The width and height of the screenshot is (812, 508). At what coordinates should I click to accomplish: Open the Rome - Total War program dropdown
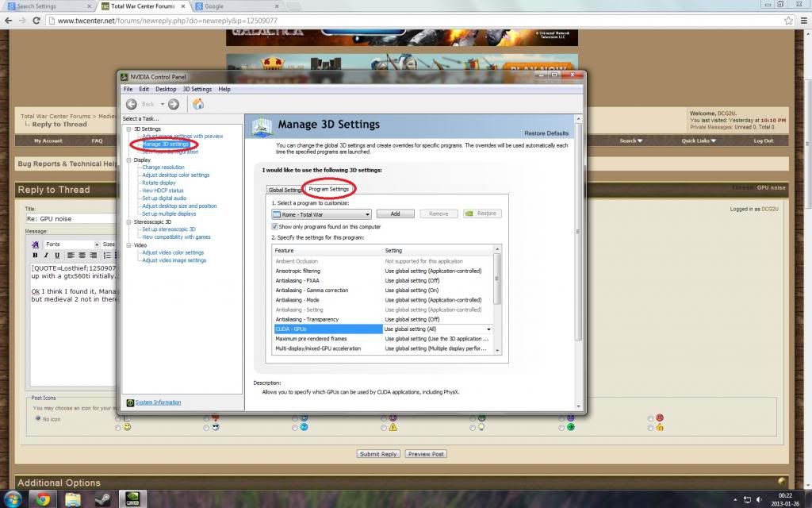(x=321, y=214)
